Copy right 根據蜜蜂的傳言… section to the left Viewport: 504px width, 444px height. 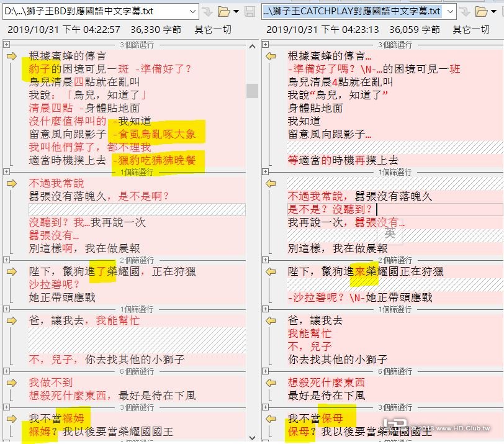tap(271, 57)
